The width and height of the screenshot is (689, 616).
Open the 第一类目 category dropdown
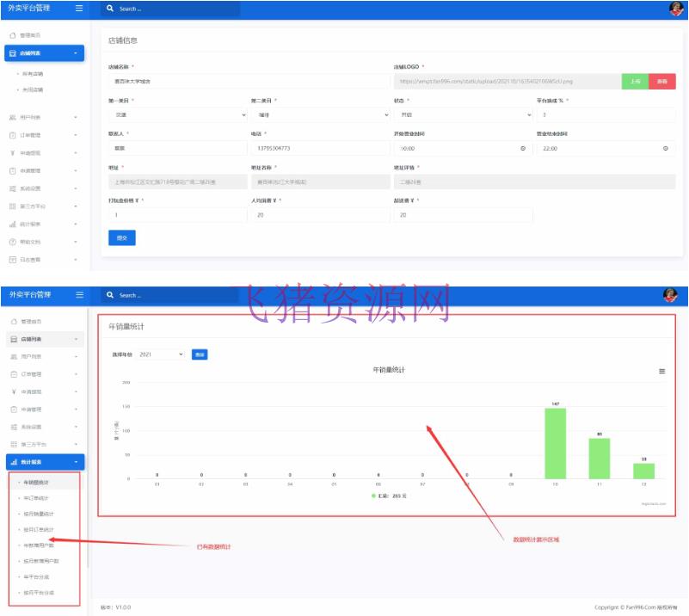[x=177, y=114]
